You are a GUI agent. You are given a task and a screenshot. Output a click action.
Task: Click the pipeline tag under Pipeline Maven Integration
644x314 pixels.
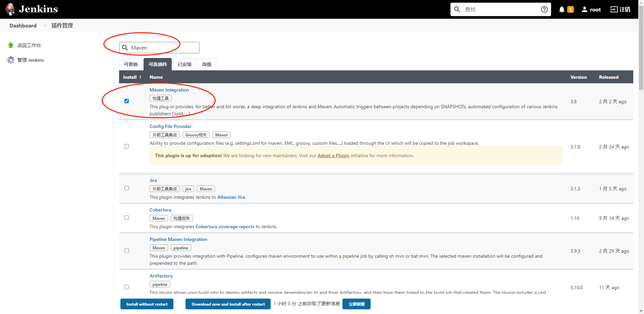click(181, 248)
